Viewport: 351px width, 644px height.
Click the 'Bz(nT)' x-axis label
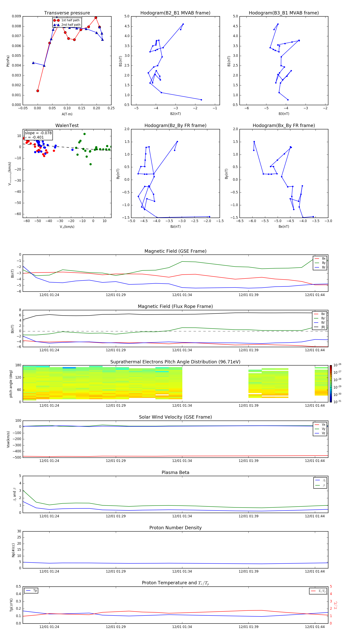(x=175, y=227)
